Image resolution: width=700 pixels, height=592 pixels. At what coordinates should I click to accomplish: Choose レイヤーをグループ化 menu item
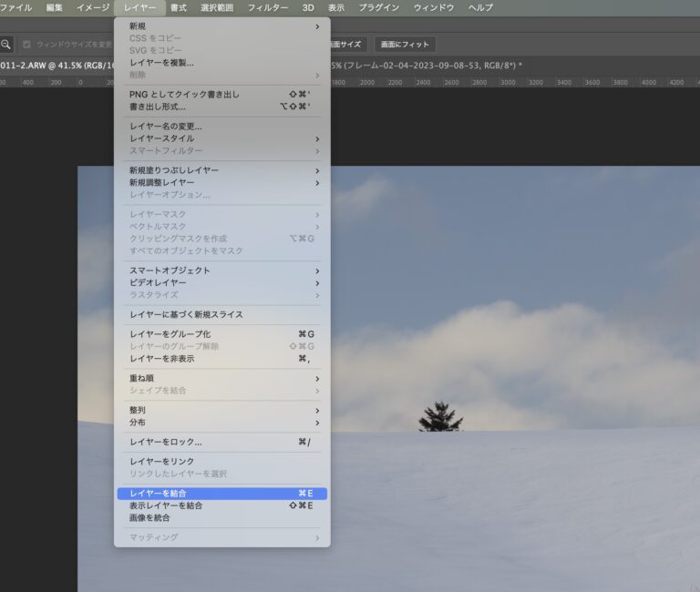point(170,334)
